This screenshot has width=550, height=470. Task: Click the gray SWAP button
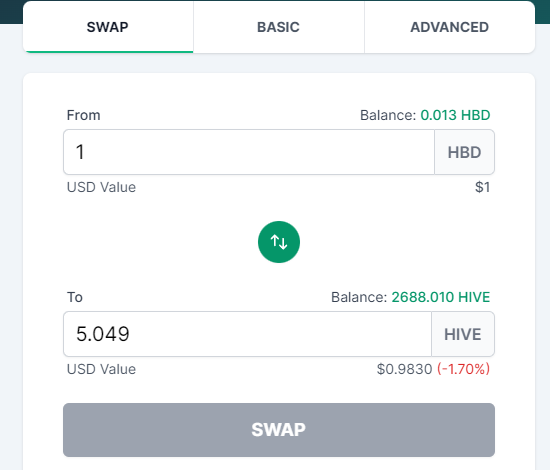pos(279,430)
